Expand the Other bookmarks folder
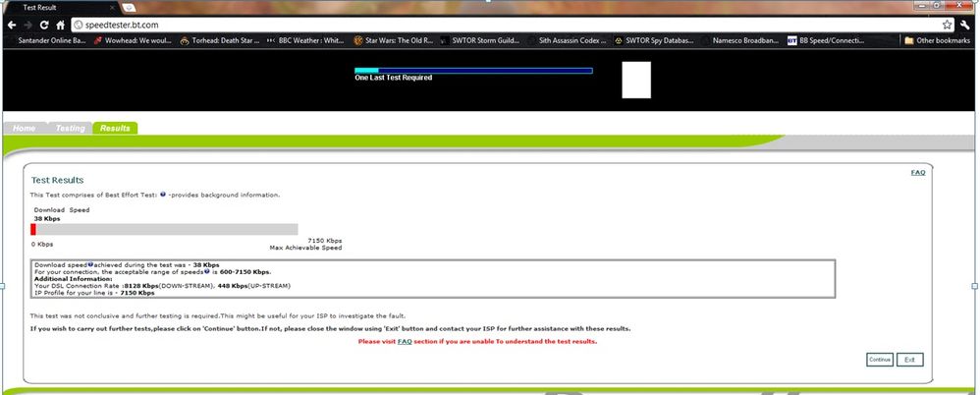Image resolution: width=980 pixels, height=395 pixels. [937, 40]
